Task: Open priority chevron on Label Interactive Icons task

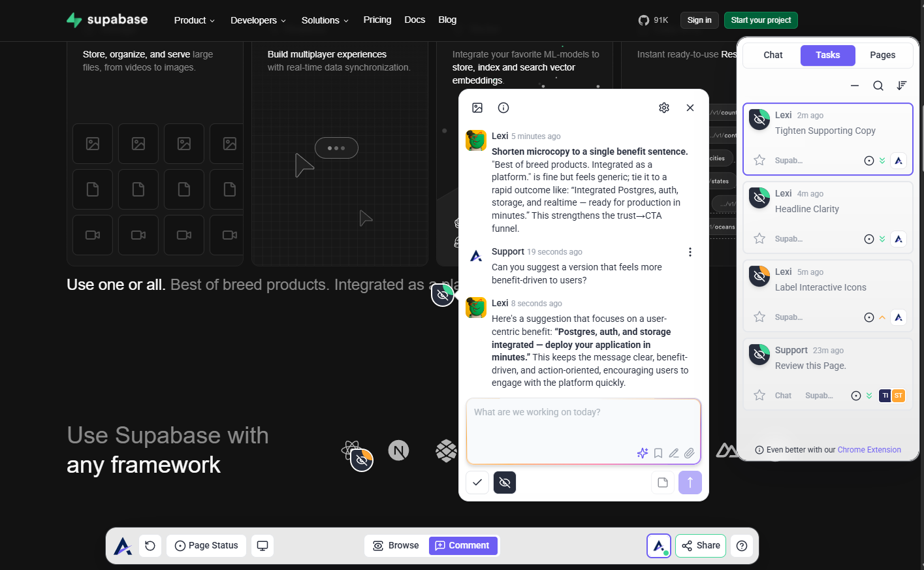Action: pyautogui.click(x=882, y=317)
